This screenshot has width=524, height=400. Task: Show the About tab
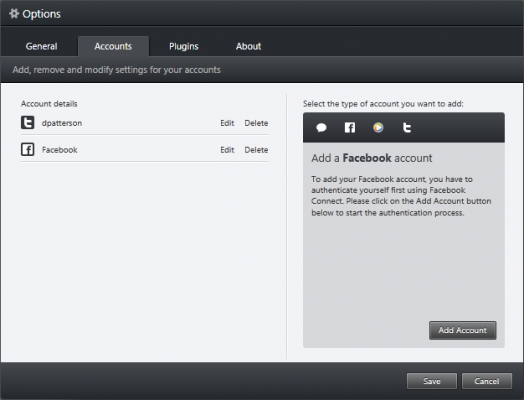248,46
